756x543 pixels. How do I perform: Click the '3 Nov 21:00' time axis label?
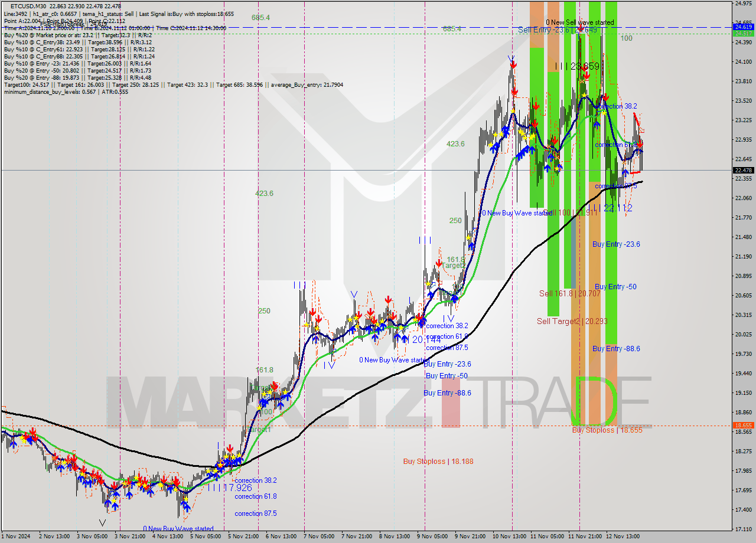130,537
